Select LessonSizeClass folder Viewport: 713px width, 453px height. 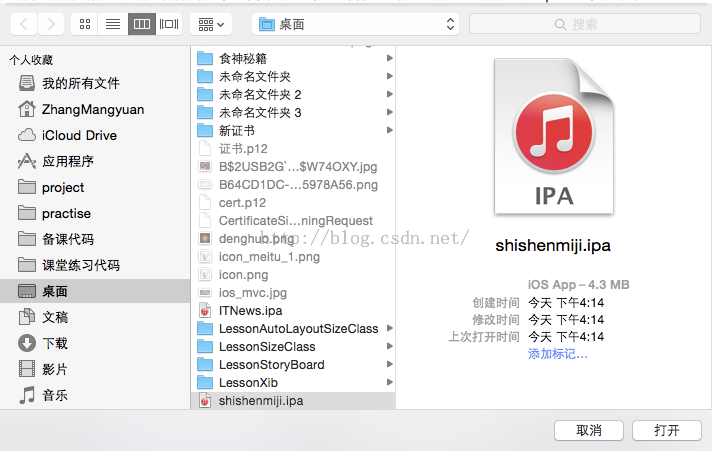click(293, 347)
